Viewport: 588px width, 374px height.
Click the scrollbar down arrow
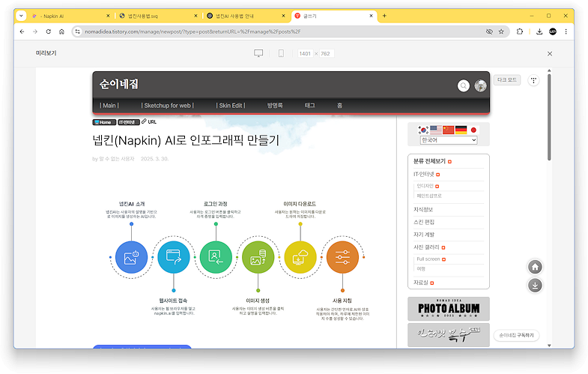pyautogui.click(x=549, y=346)
